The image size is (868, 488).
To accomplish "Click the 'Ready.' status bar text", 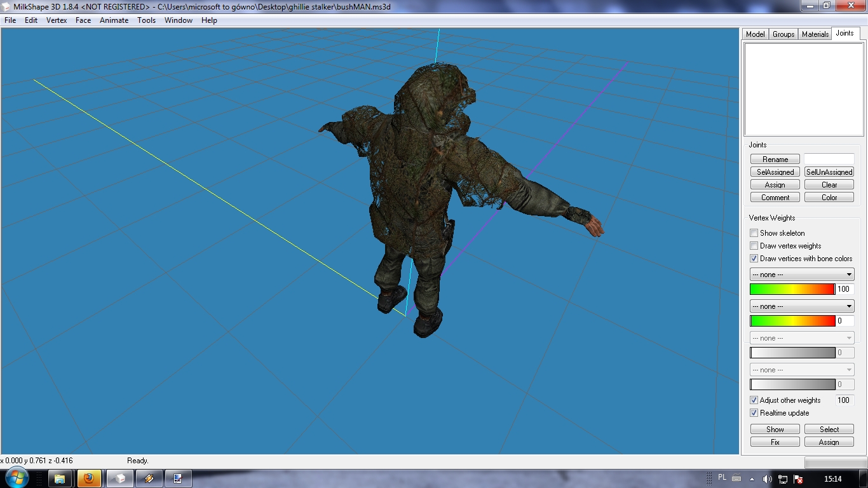I will [x=138, y=461].
